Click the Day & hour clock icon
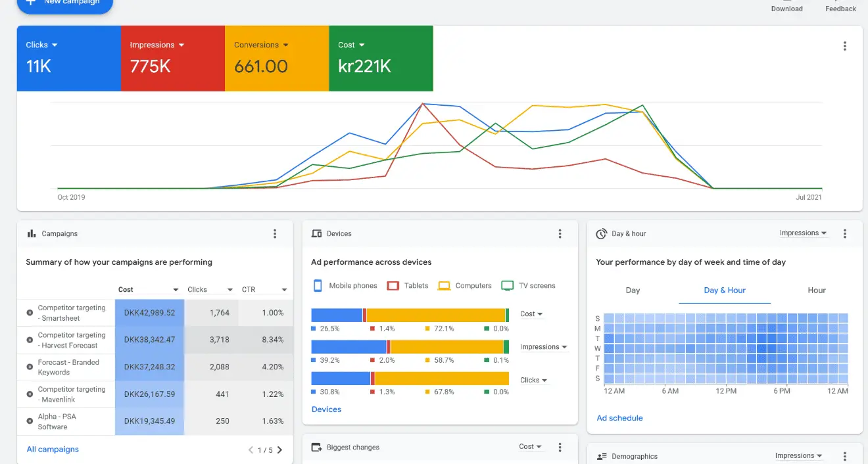This screenshot has width=868, height=464. [x=601, y=233]
